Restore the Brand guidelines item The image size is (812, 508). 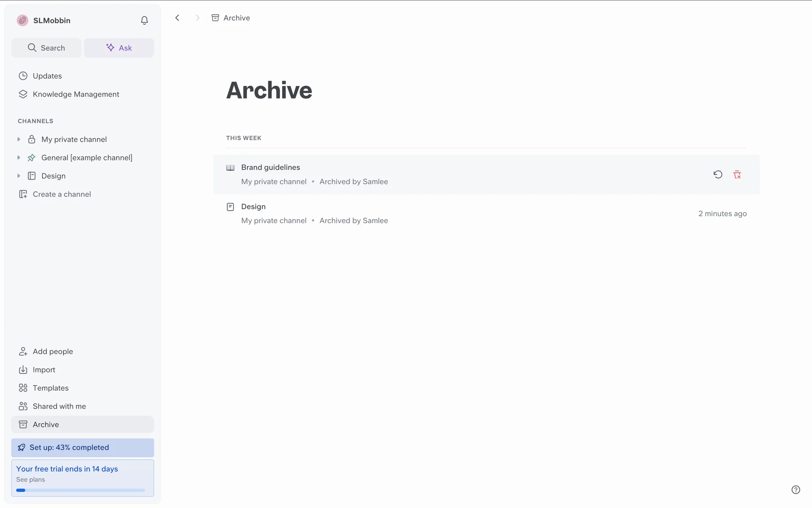click(x=718, y=174)
